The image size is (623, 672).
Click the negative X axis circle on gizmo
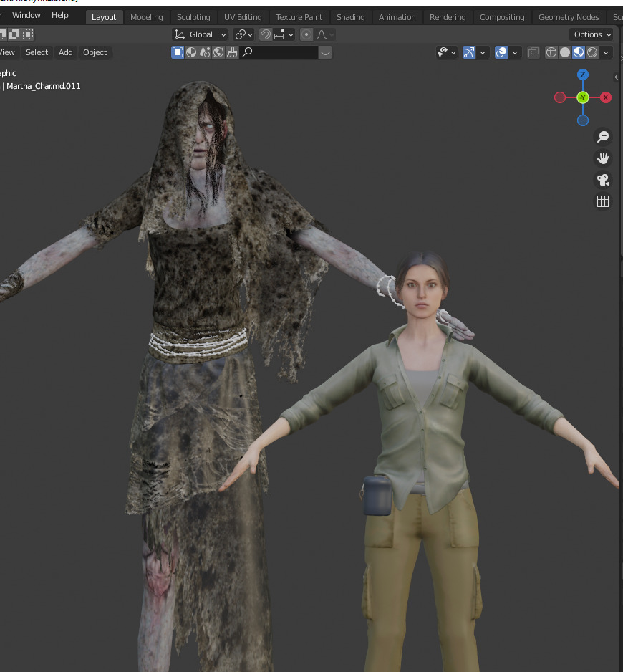point(560,97)
